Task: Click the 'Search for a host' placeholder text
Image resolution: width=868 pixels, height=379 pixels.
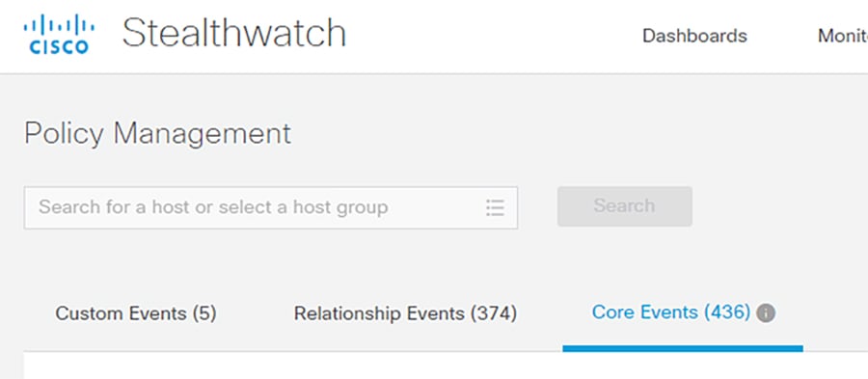Action: [213, 207]
